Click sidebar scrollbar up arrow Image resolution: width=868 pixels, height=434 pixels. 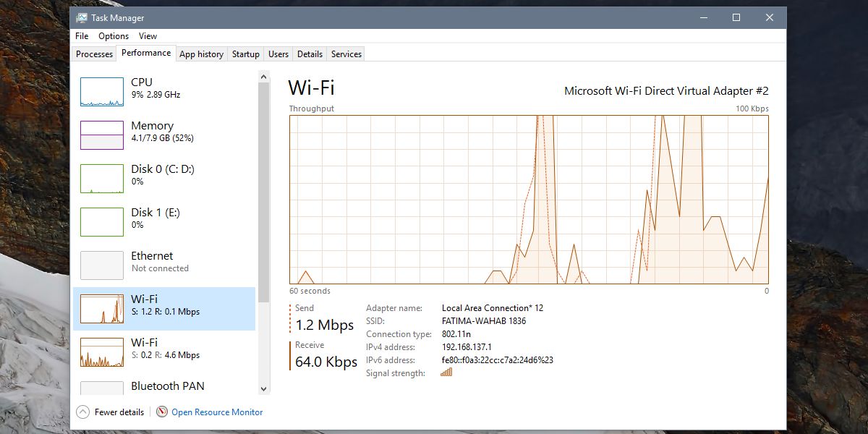pos(263,77)
